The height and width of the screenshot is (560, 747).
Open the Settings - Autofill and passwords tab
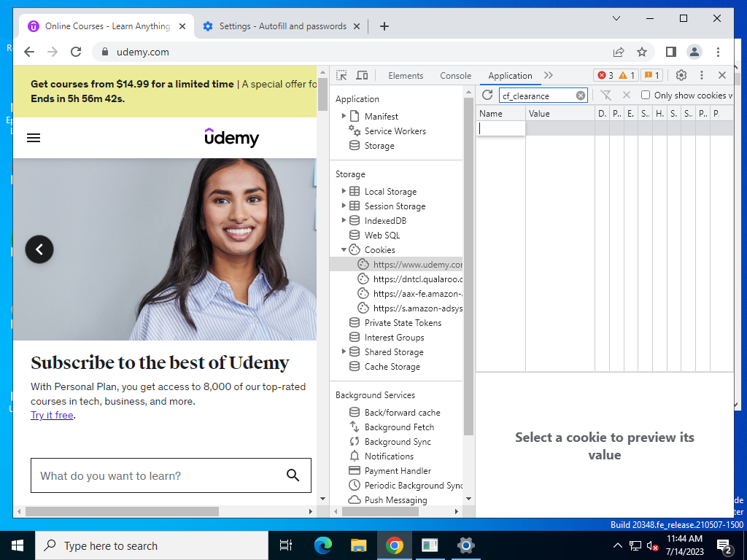coord(282,26)
